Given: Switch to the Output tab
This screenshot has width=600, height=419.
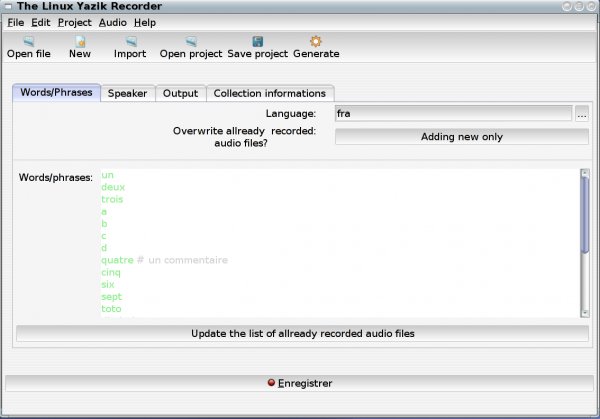Looking at the screenshot, I should pyautogui.click(x=180, y=93).
